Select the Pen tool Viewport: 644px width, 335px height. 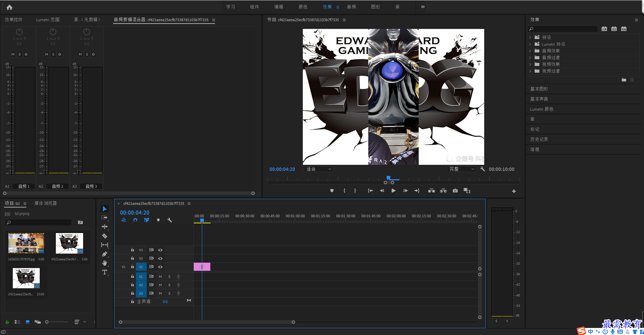tap(105, 254)
